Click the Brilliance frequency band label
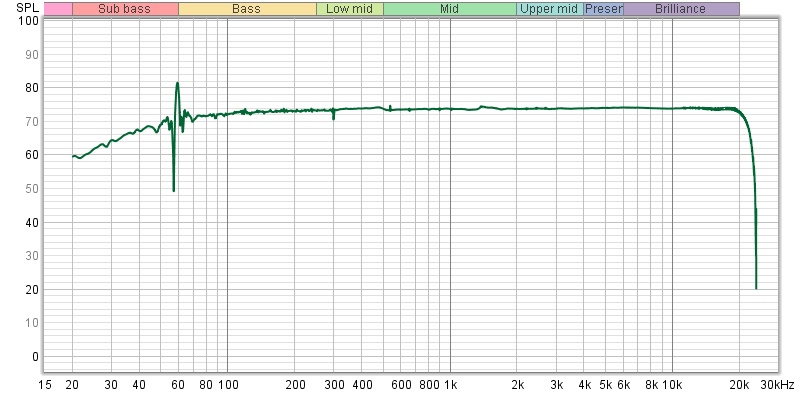Image resolution: width=800 pixels, height=397 pixels. [681, 9]
